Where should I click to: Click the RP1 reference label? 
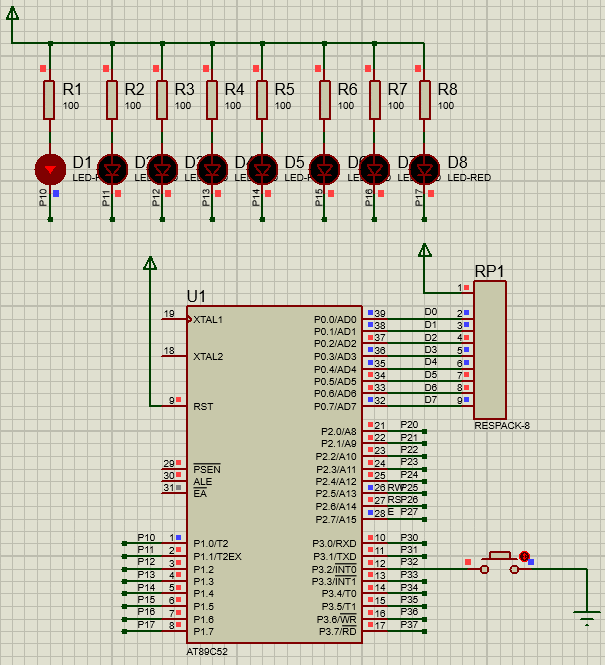489,271
